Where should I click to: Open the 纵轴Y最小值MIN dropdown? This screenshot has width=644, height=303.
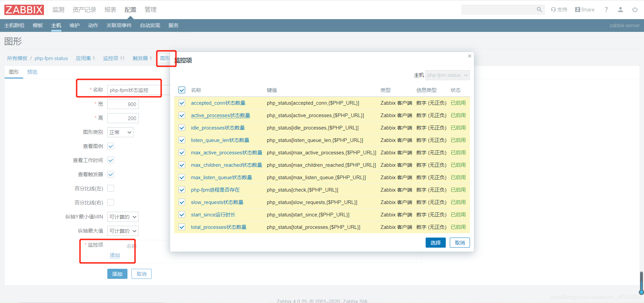pyautogui.click(x=123, y=217)
